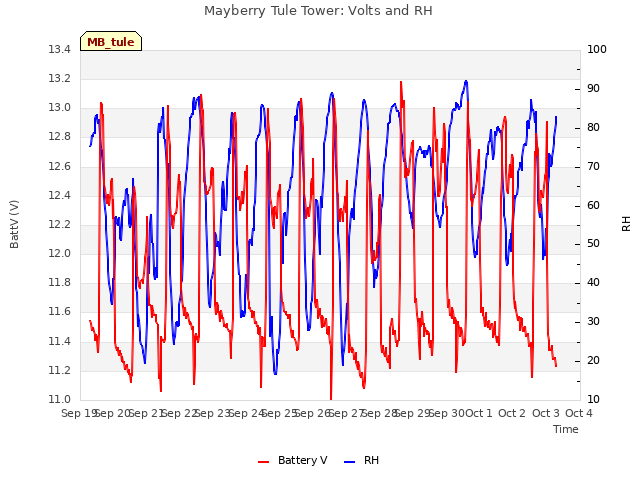Click the 11.0 left axis tick label

[x=60, y=399]
